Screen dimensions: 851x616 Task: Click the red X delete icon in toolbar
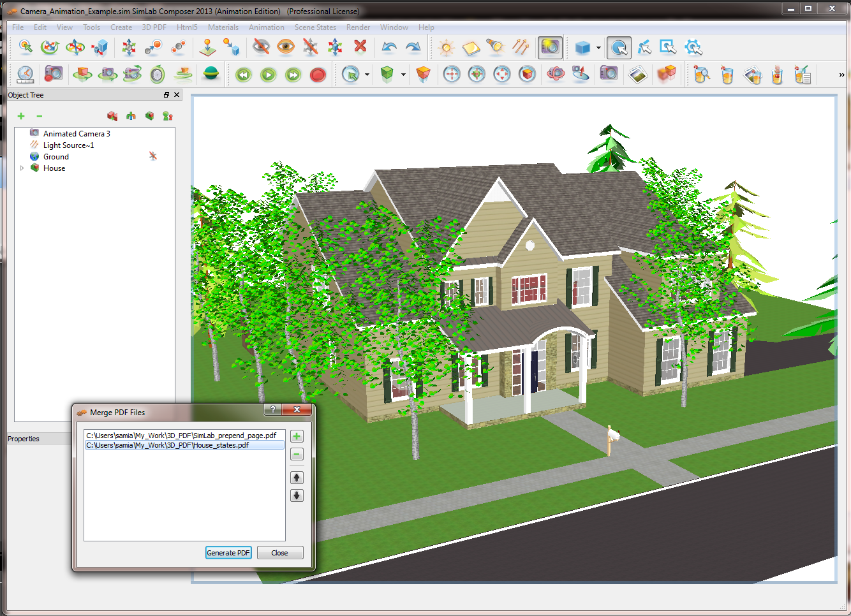click(x=360, y=47)
